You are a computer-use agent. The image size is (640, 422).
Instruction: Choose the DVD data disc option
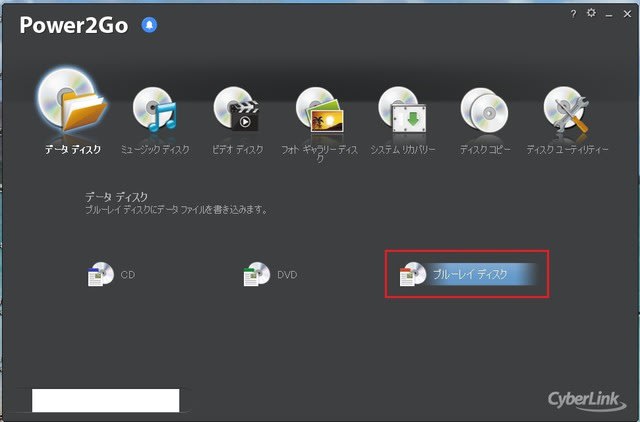270,274
